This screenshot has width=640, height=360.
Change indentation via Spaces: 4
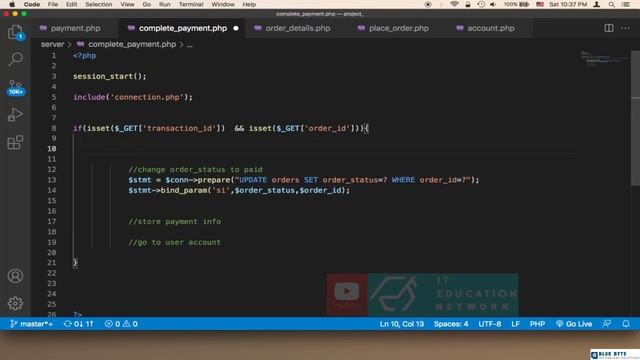point(451,324)
